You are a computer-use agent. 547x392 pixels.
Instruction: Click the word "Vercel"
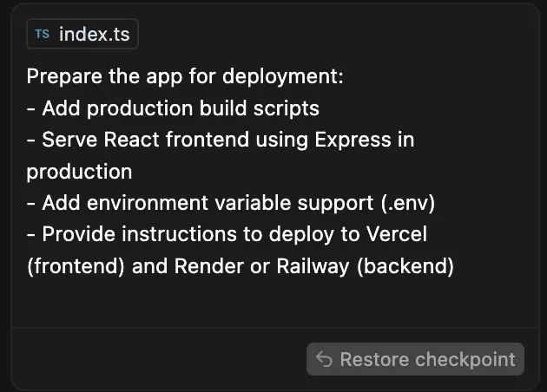[x=396, y=234]
